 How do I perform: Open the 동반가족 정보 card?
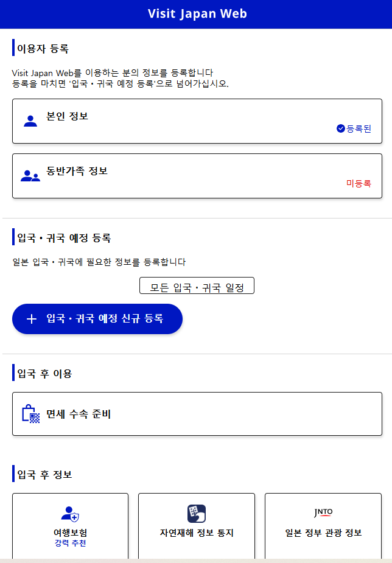click(197, 176)
